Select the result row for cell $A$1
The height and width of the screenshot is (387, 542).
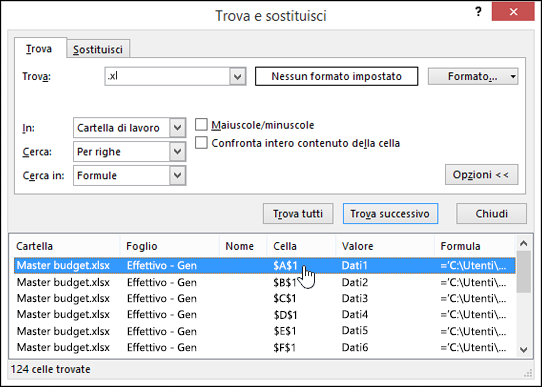tap(265, 265)
